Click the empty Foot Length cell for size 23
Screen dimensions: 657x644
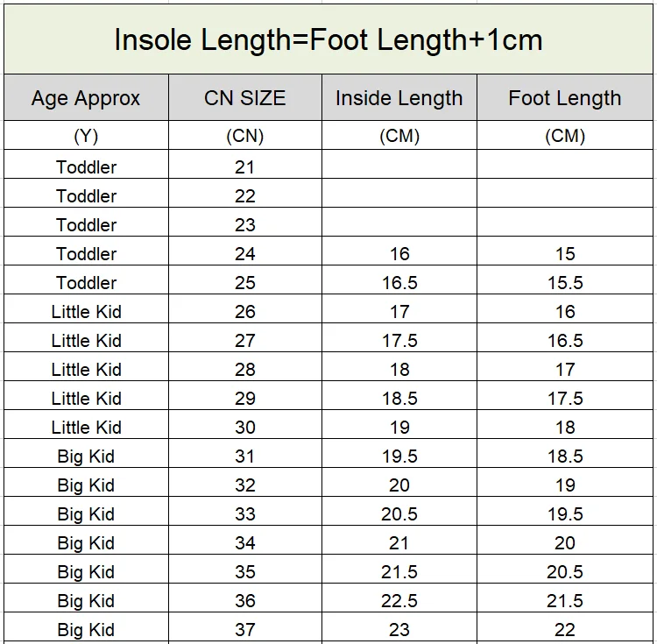(565, 224)
